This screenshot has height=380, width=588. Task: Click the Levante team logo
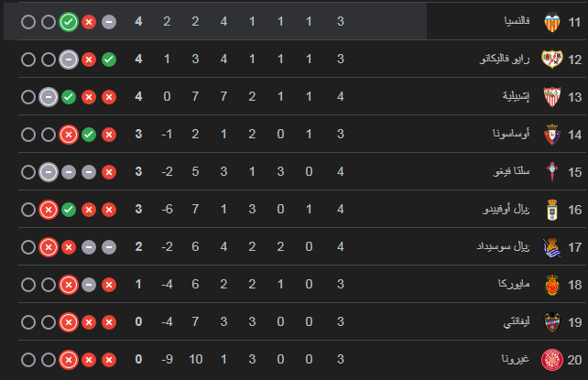click(x=552, y=322)
